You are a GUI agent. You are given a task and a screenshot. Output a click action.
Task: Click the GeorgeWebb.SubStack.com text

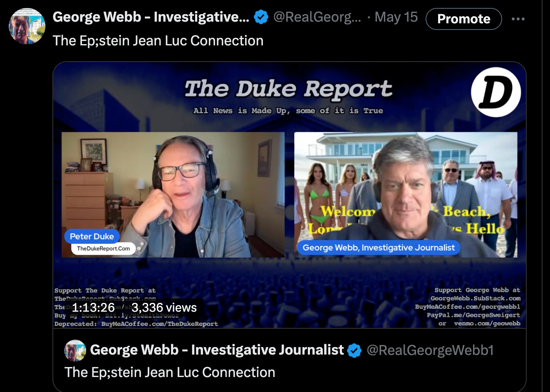tap(476, 298)
